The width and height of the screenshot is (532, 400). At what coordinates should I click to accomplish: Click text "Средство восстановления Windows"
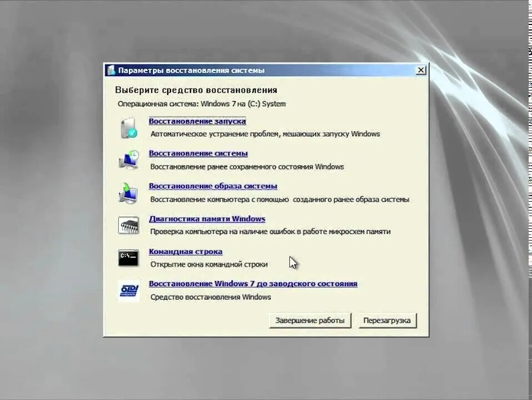[210, 297]
